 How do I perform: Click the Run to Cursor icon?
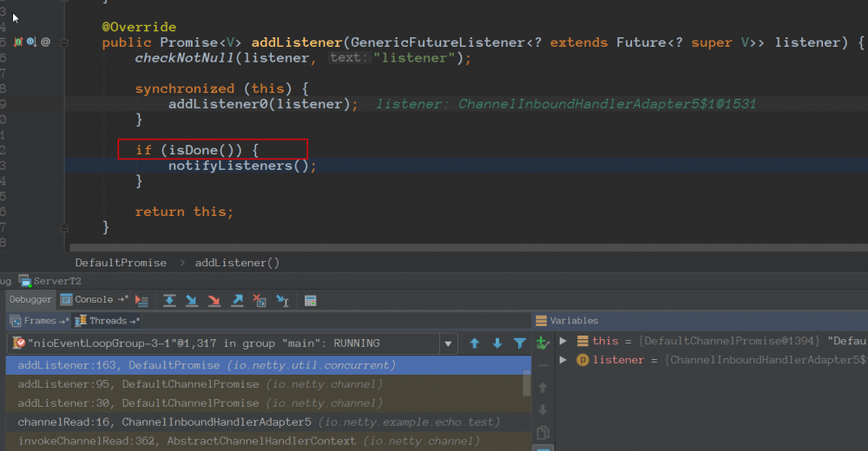[283, 300]
